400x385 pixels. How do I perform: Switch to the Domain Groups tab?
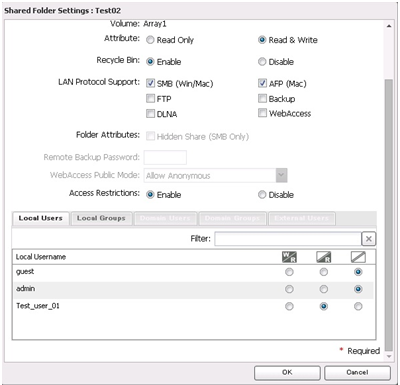232,218
